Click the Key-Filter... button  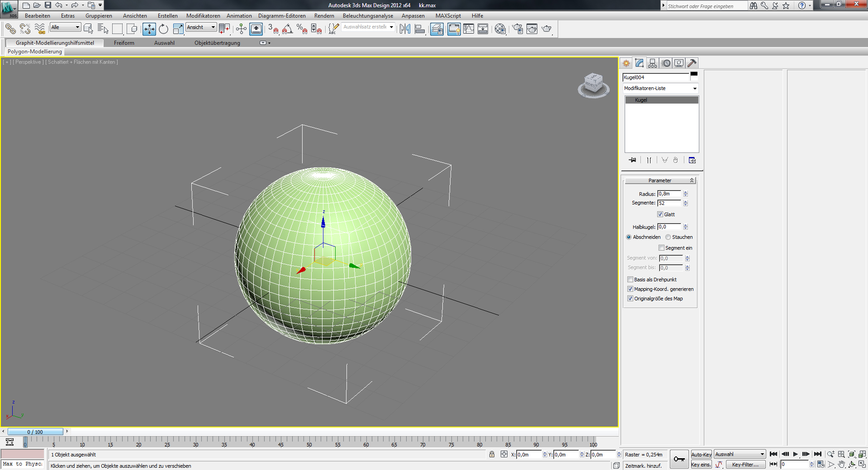[745, 465]
